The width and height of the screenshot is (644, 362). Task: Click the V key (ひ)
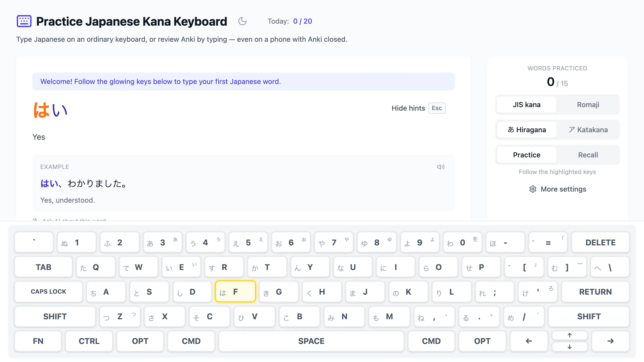click(x=254, y=316)
